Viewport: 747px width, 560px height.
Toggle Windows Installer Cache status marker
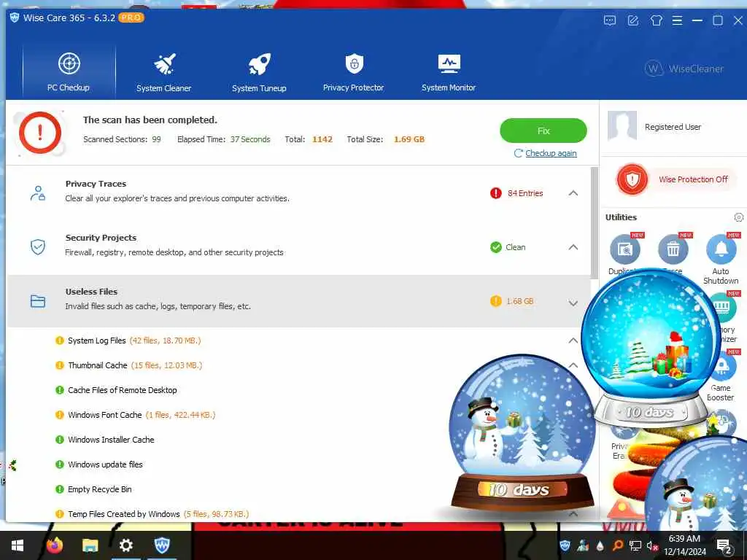(x=60, y=440)
